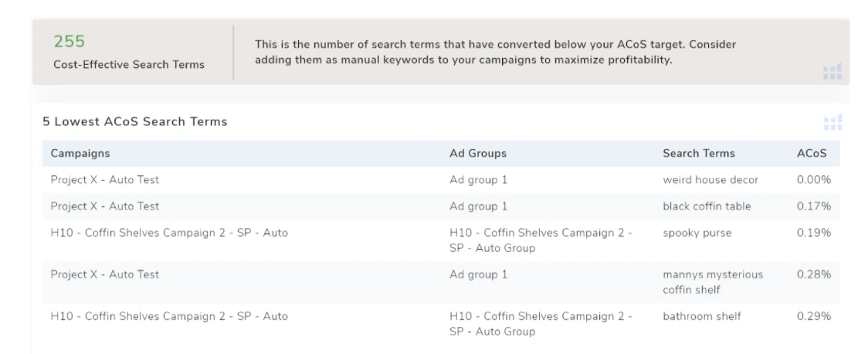
Task: Sort by the ACoS column header
Action: coord(811,154)
